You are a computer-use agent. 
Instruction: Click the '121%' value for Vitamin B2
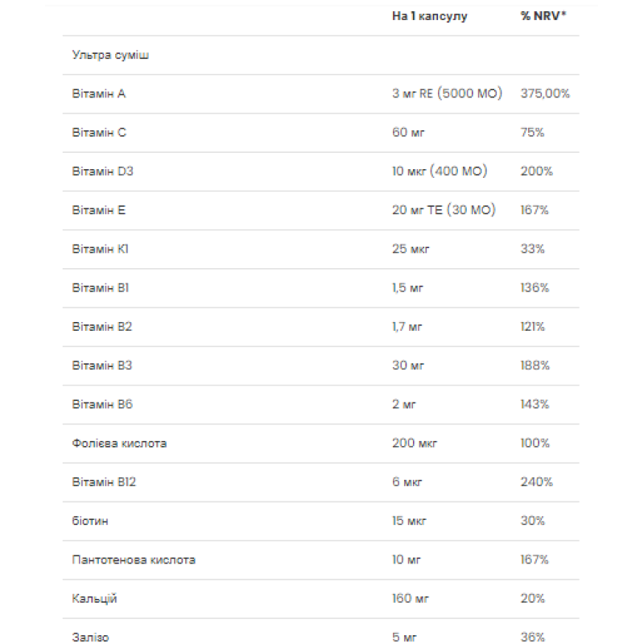(x=532, y=327)
